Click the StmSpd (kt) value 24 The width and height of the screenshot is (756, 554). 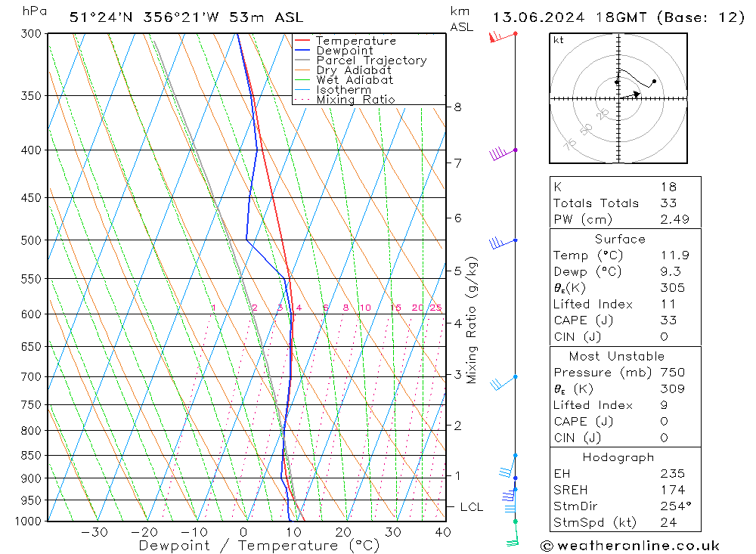[x=669, y=522]
